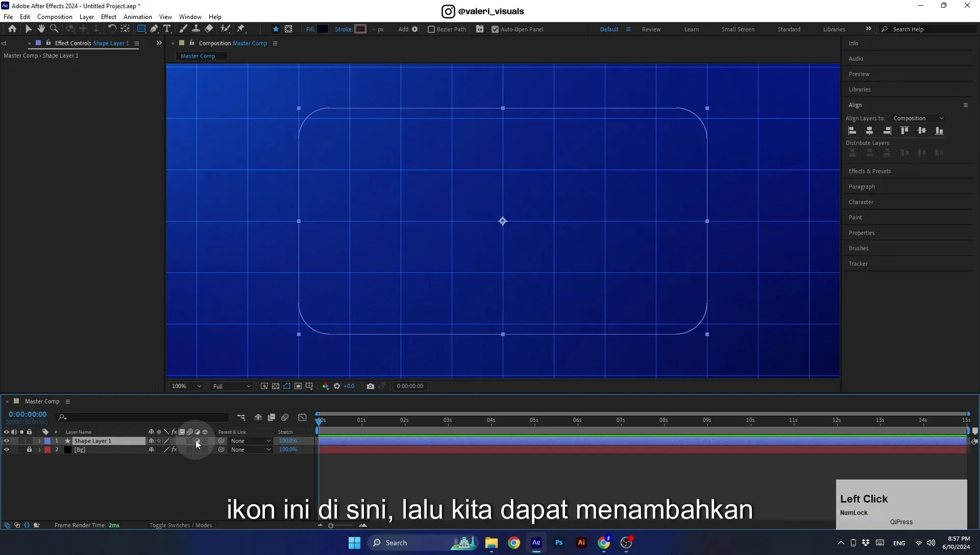
Task: Click the Align Bottom icon
Action: tap(939, 131)
